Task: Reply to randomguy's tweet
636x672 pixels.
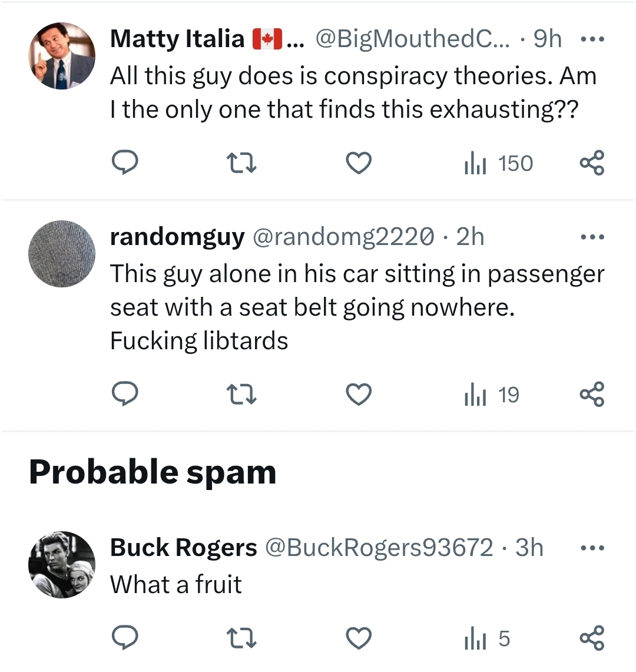Action: tap(125, 395)
